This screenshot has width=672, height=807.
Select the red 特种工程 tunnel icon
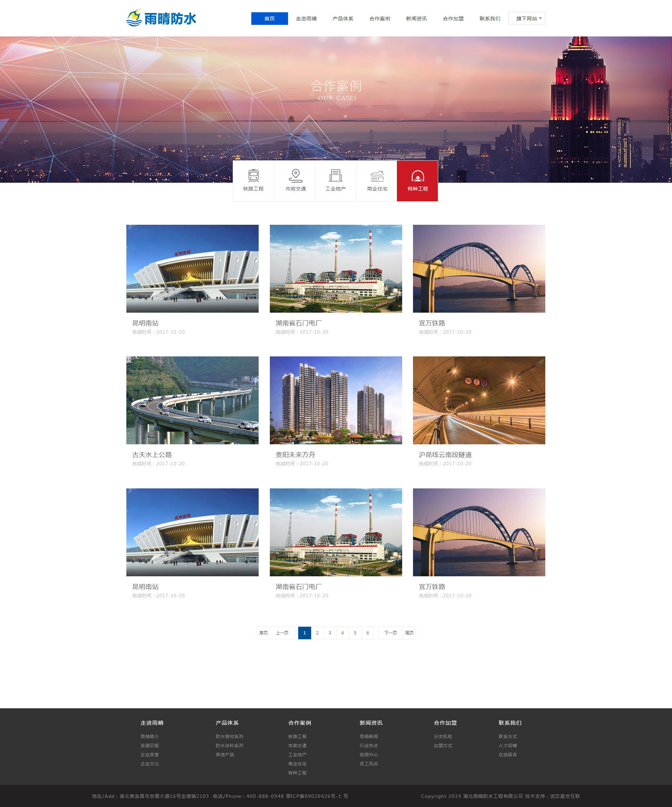tap(417, 176)
